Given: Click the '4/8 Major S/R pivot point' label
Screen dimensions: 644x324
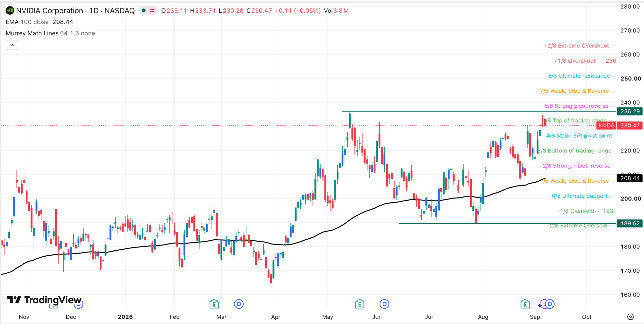Looking at the screenshot, I should click(581, 136).
